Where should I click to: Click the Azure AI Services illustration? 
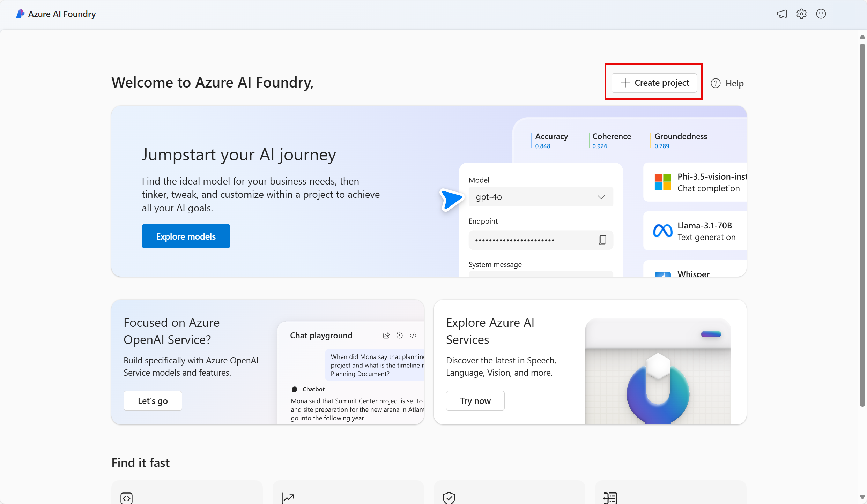coord(658,371)
